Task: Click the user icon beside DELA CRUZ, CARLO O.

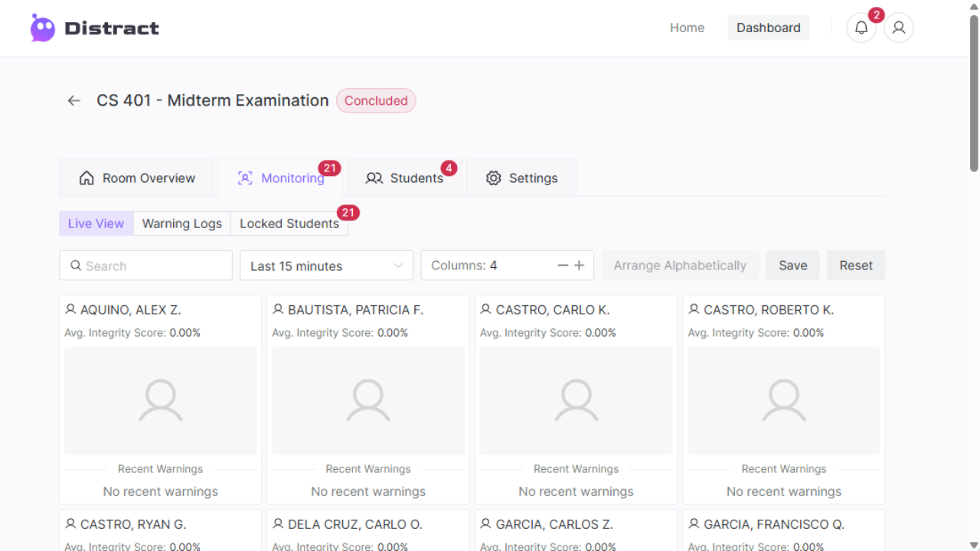Action: (x=278, y=523)
